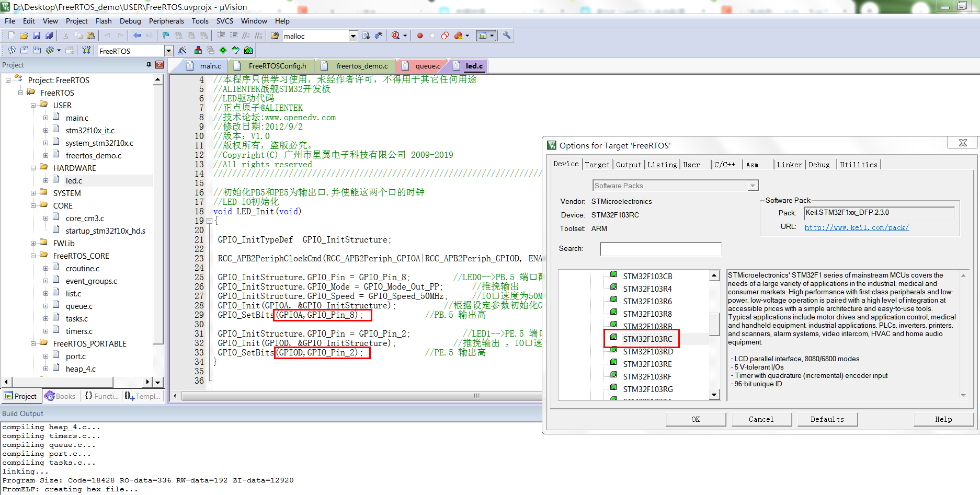This screenshot has width=980, height=495.
Task: Open the Debug menu
Action: [x=130, y=21]
